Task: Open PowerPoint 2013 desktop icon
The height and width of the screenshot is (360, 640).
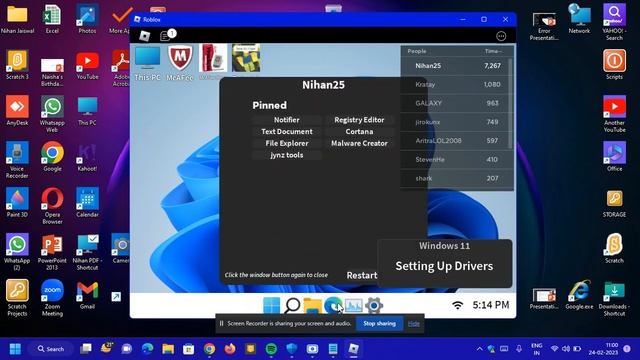Action: [x=52, y=252]
